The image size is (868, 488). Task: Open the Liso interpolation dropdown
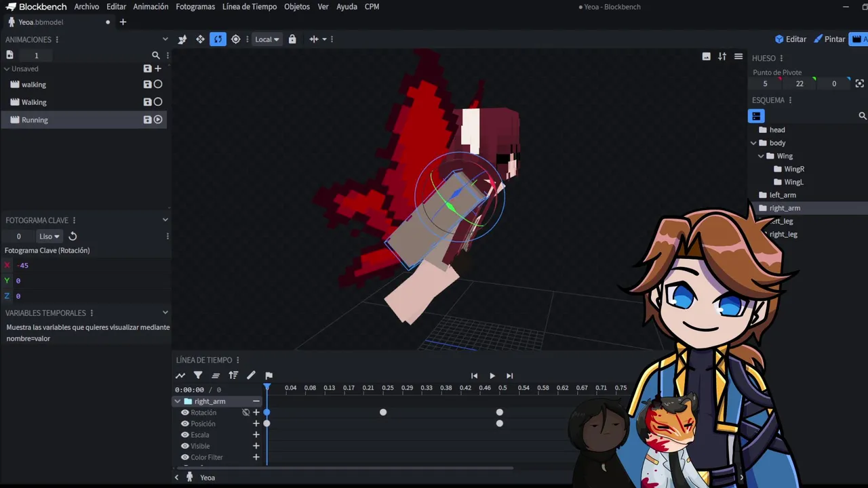coord(49,236)
